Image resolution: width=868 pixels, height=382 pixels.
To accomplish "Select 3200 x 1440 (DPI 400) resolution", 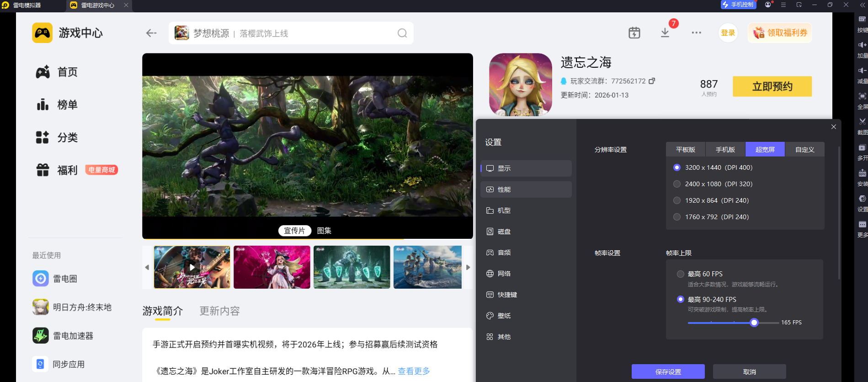I will pyautogui.click(x=677, y=167).
